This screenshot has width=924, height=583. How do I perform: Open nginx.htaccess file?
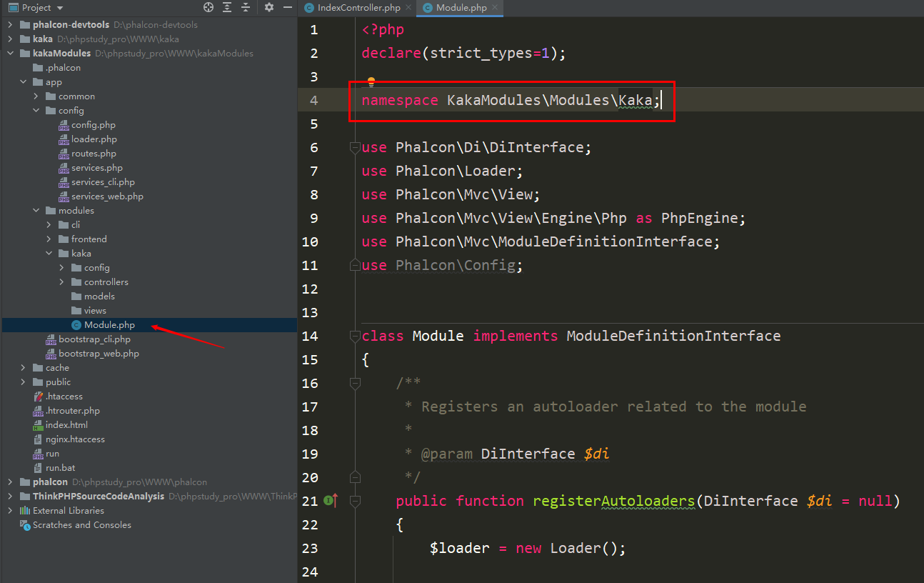pos(75,439)
